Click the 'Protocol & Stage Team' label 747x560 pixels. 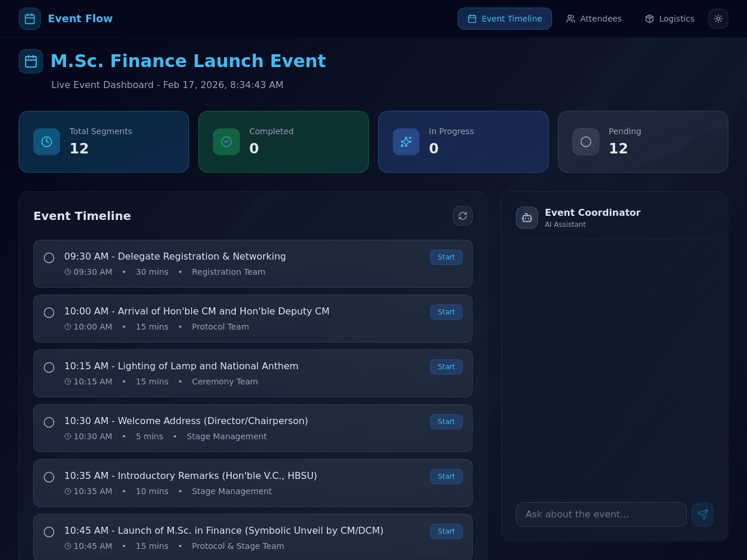click(x=238, y=546)
